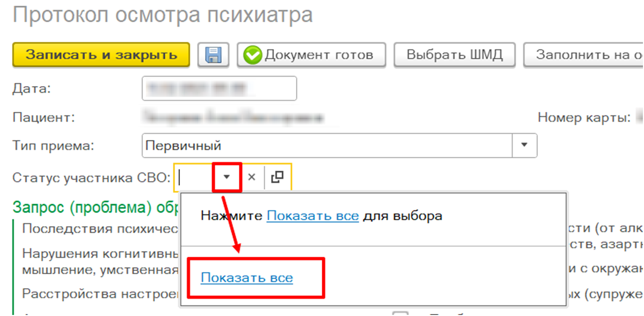Viewport: 644px width, 316px height.
Task: Mark document ready via Документ готов
Action: (311, 55)
